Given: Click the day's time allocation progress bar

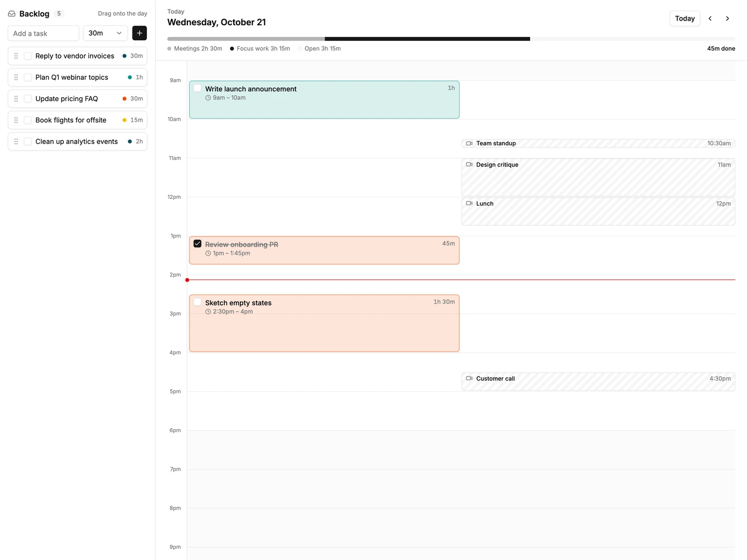Looking at the screenshot, I should tap(451, 39).
